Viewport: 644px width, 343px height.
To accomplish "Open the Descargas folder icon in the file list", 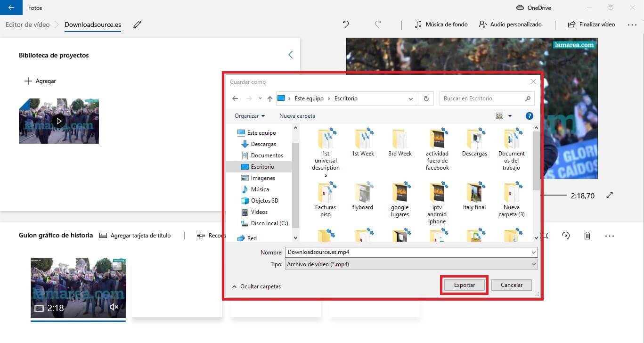I will click(x=474, y=142).
